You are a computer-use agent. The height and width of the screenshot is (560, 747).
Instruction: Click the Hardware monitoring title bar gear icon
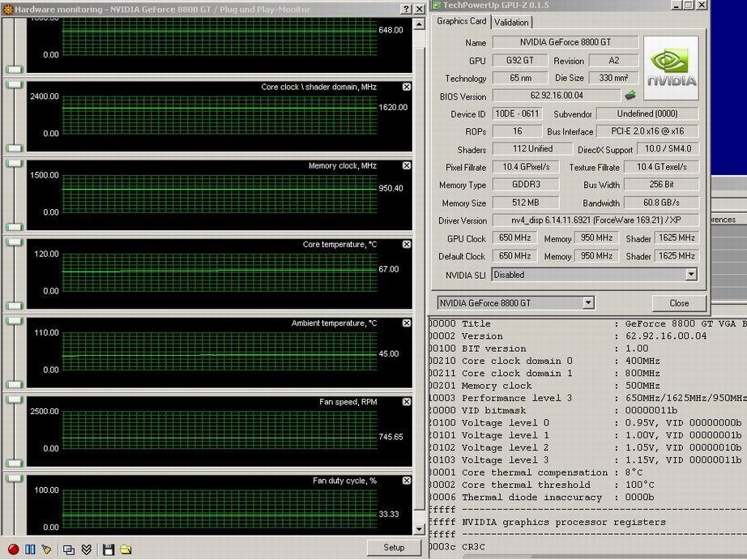coord(7,9)
